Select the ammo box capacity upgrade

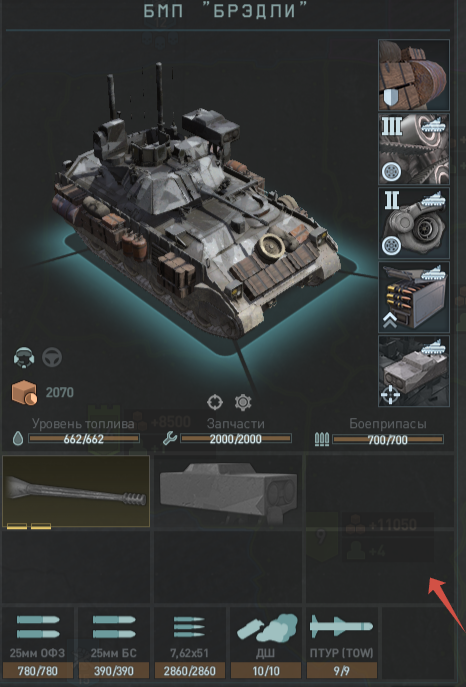(414, 297)
